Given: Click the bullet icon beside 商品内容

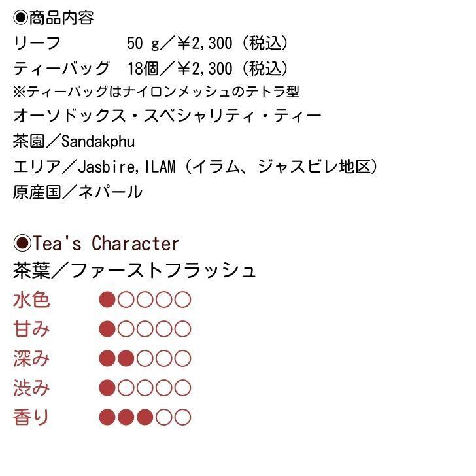Looking at the screenshot, I should click(20, 18).
